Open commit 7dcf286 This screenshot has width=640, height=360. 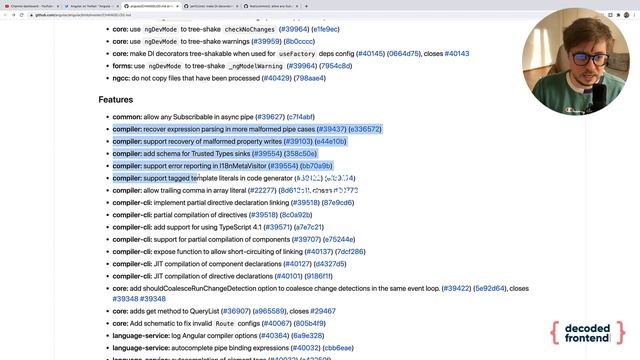(350, 251)
